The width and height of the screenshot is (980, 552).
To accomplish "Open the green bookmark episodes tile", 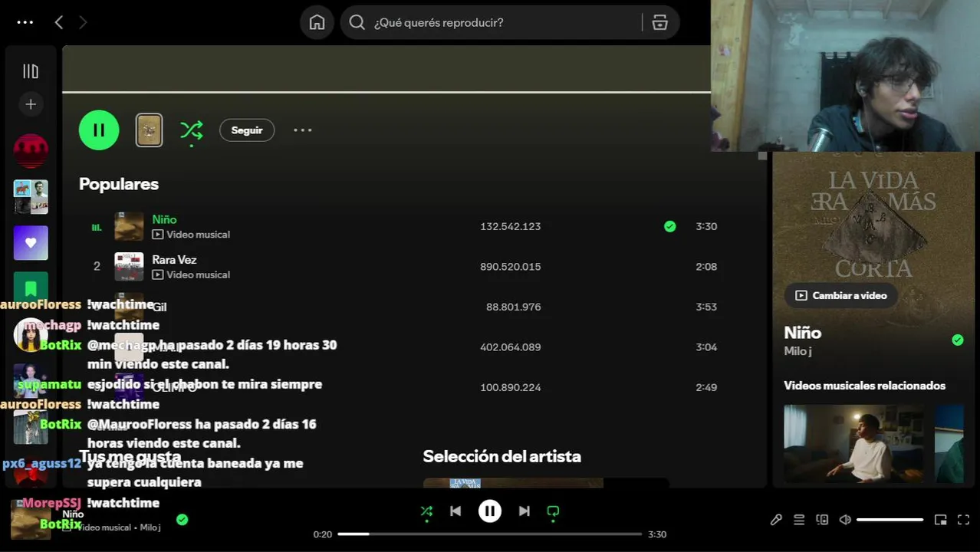I will pyautogui.click(x=31, y=288).
